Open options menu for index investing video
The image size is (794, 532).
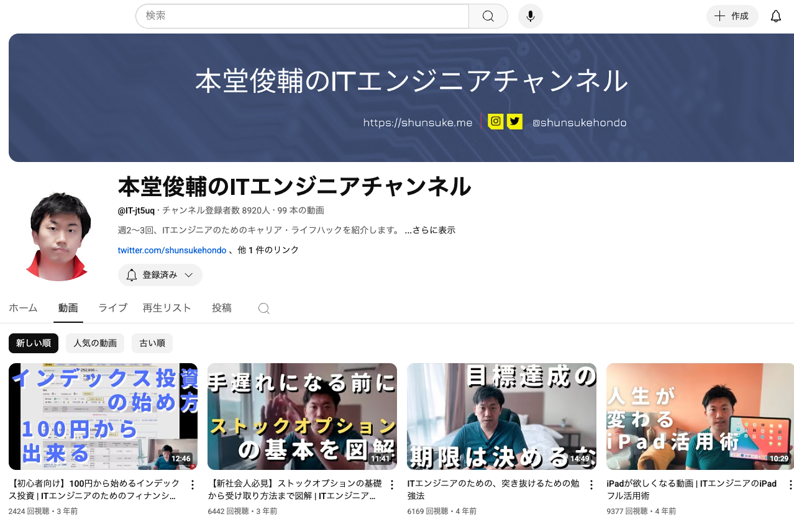click(193, 485)
